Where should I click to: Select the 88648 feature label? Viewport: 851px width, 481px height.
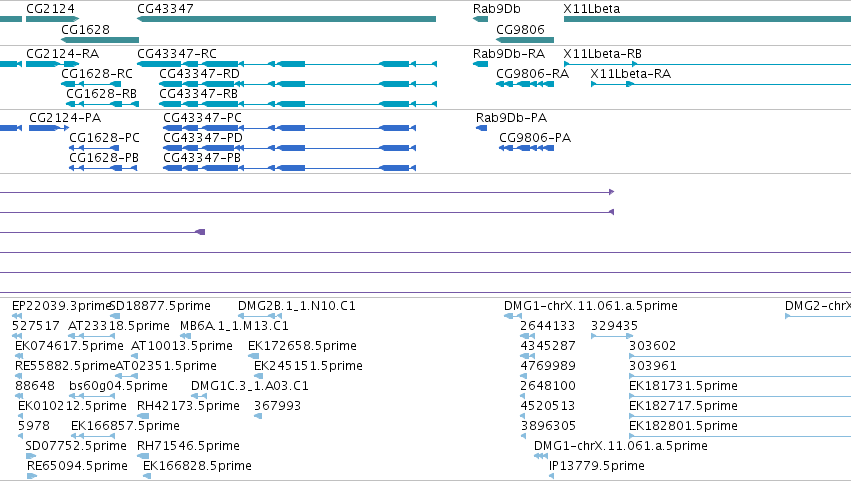point(35,386)
